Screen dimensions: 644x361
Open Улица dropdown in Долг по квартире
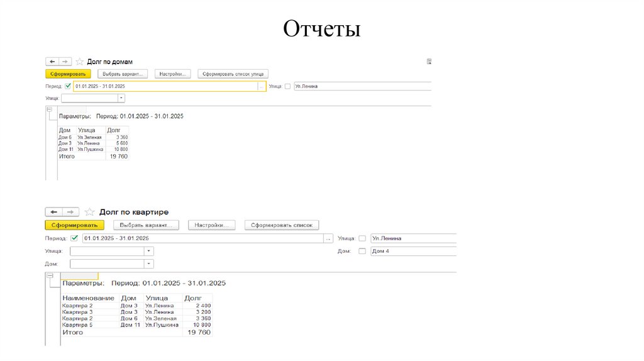click(148, 251)
